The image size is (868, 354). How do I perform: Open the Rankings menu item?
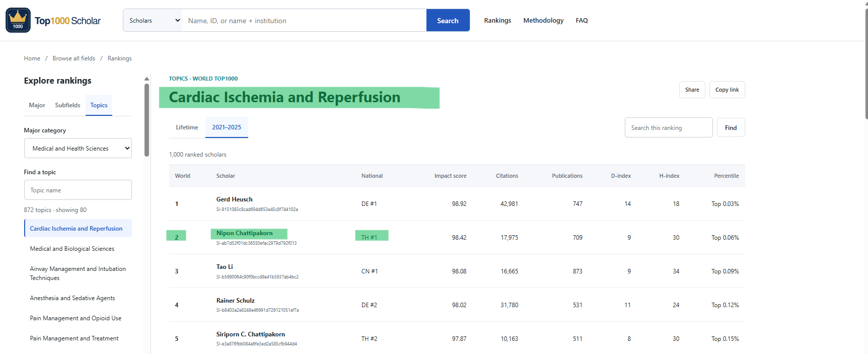pyautogui.click(x=497, y=21)
